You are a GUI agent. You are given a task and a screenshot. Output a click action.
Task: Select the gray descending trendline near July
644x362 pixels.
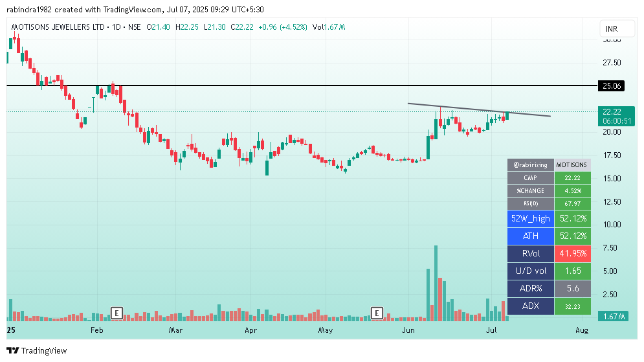point(479,109)
